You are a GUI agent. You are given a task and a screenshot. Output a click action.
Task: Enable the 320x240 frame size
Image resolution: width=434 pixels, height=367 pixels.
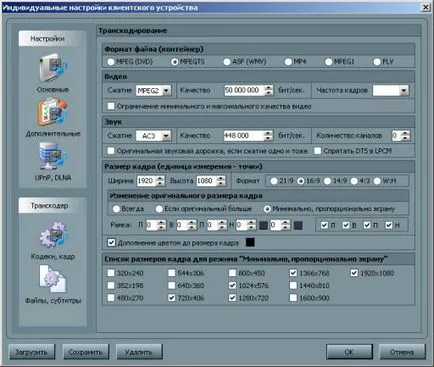tap(111, 273)
